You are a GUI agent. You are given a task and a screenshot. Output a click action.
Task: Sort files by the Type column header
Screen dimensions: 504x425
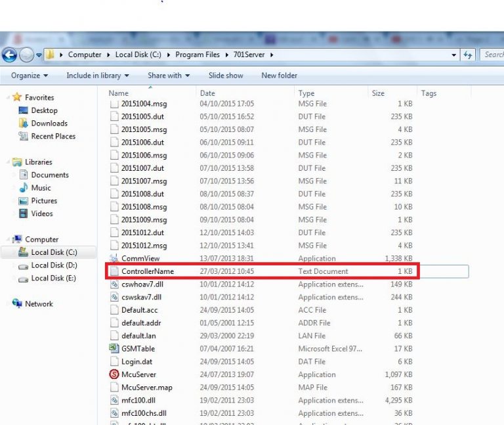[x=306, y=93]
